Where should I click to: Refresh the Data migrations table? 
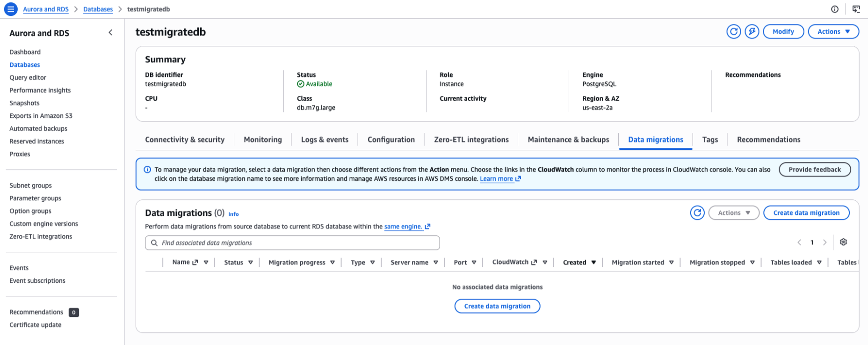(697, 213)
